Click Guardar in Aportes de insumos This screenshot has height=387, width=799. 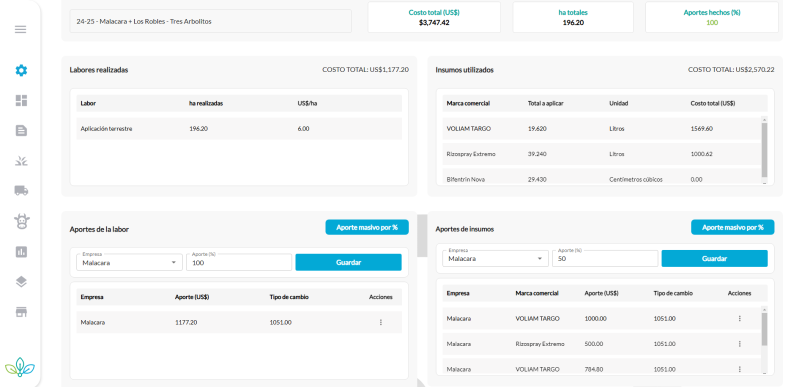(x=714, y=259)
